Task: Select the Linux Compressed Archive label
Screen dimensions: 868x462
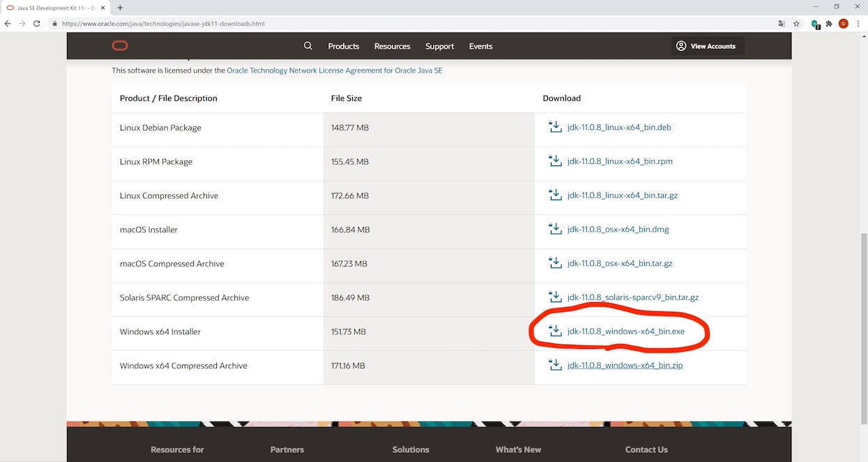Action: pyautogui.click(x=169, y=195)
